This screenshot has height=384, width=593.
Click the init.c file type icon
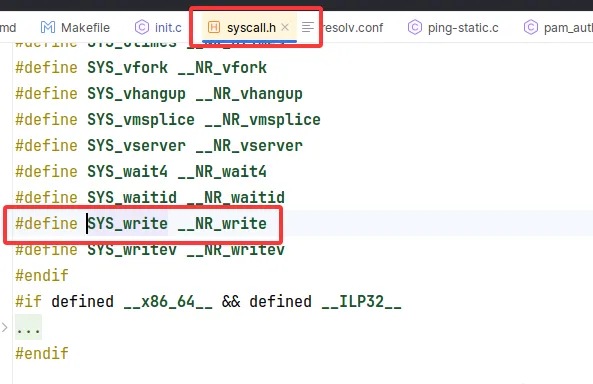coord(142,27)
